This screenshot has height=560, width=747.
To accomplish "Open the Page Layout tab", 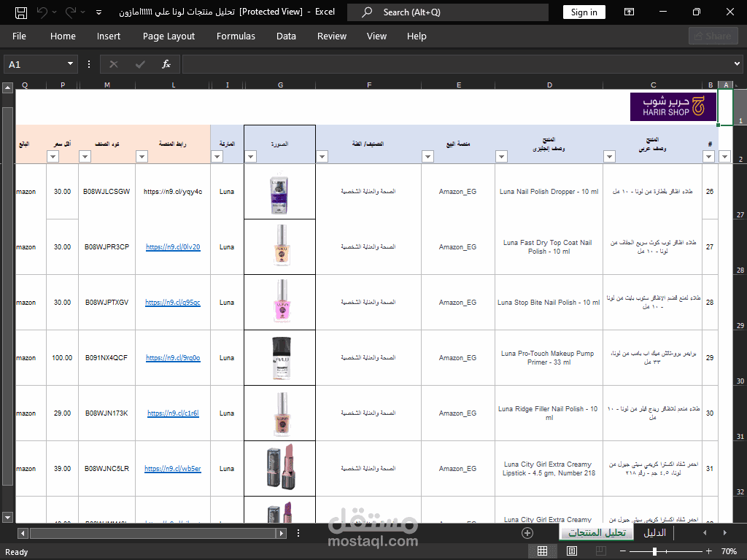I will tap(169, 36).
